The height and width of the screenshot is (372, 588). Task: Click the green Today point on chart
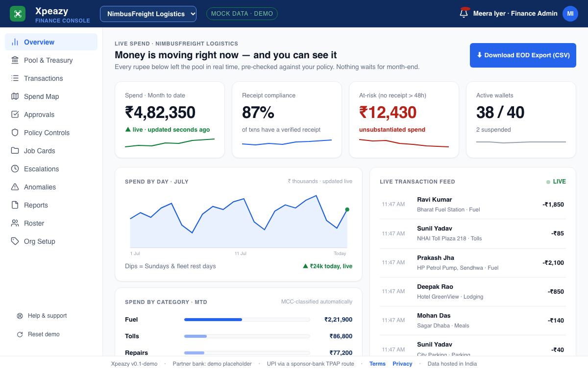tap(347, 209)
